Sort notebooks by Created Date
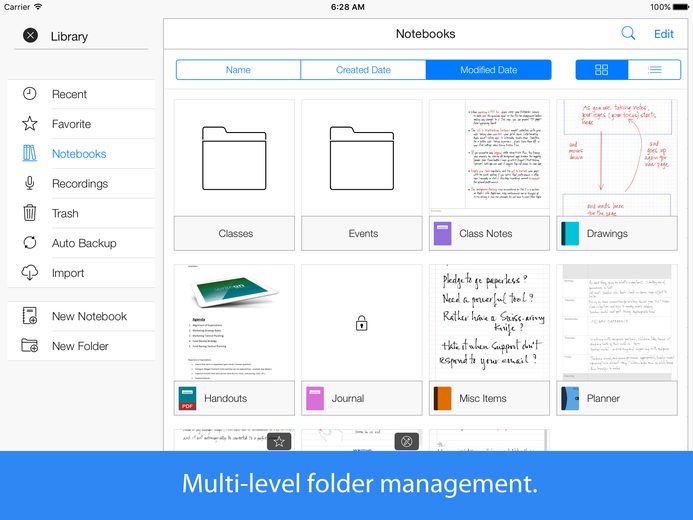 point(363,70)
